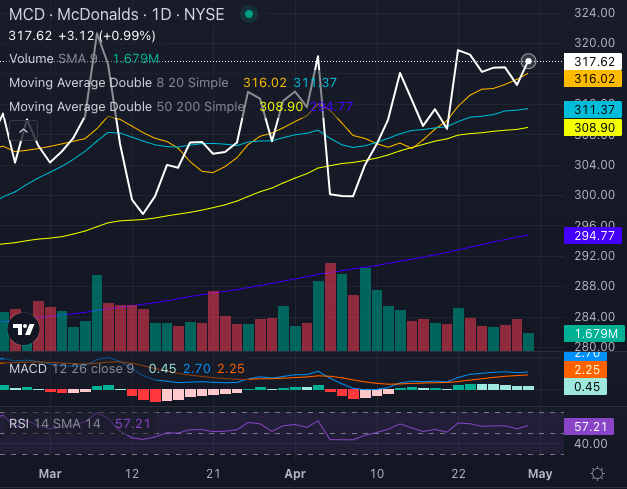
Task: Click the 1.679M volume axis label
Action: click(594, 333)
